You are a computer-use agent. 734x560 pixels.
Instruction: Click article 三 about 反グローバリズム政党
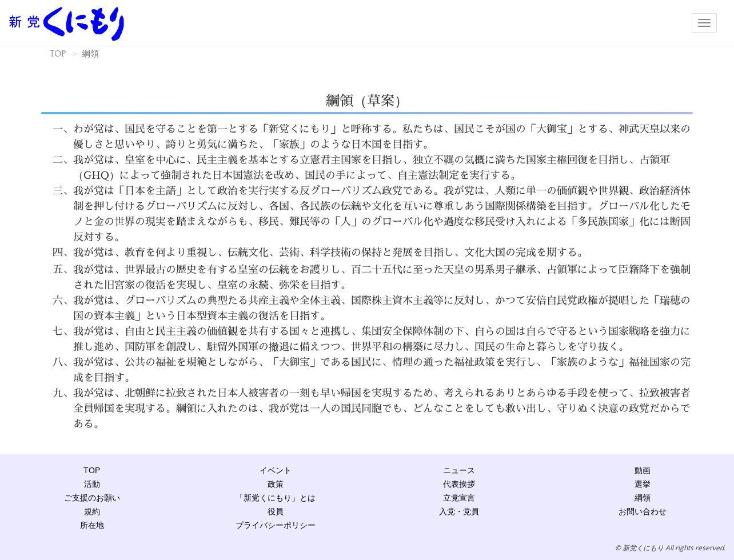(x=372, y=213)
